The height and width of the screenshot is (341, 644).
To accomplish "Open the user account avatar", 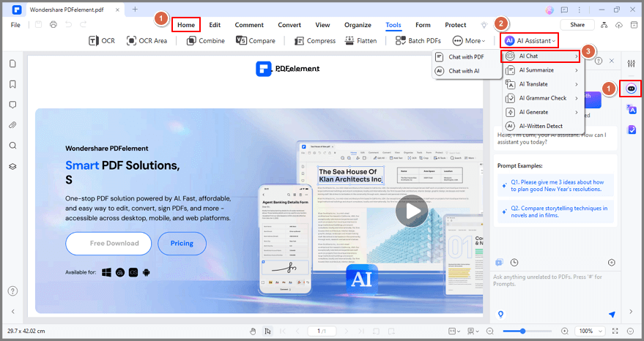I will pos(549,10).
